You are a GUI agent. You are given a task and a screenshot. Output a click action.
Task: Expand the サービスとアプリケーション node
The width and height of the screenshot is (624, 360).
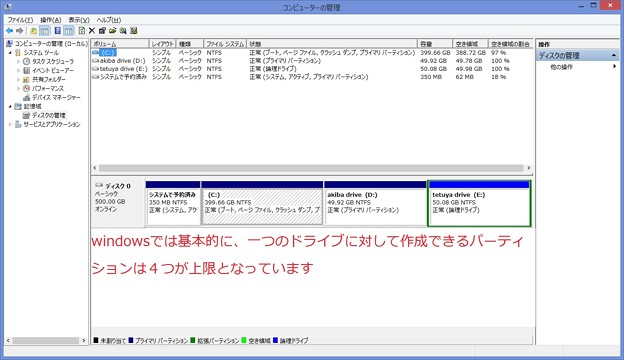(10, 125)
